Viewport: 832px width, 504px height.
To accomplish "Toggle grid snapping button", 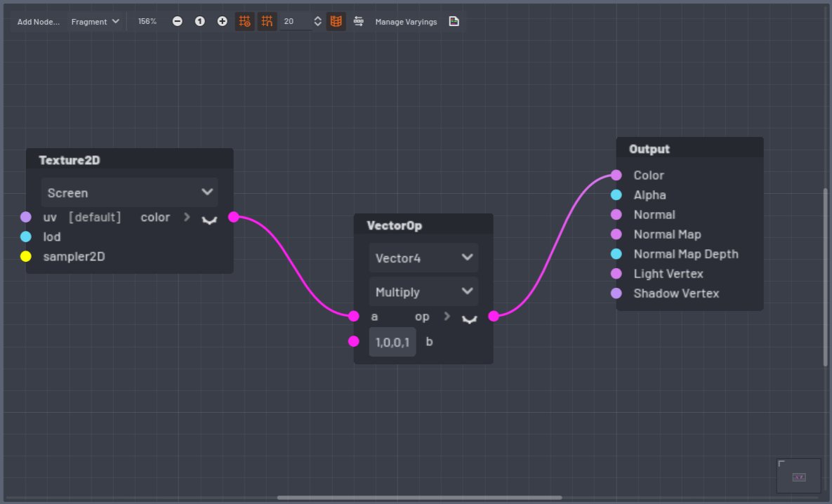I will tap(267, 22).
